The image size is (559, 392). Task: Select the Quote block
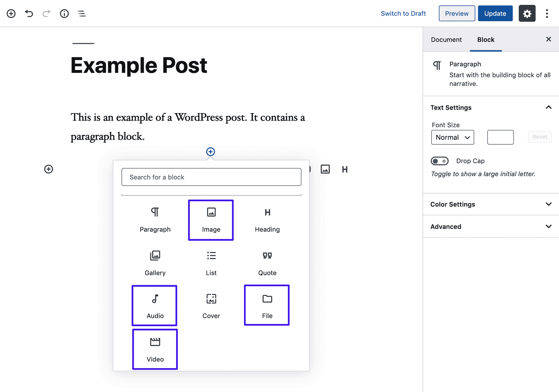[267, 263]
